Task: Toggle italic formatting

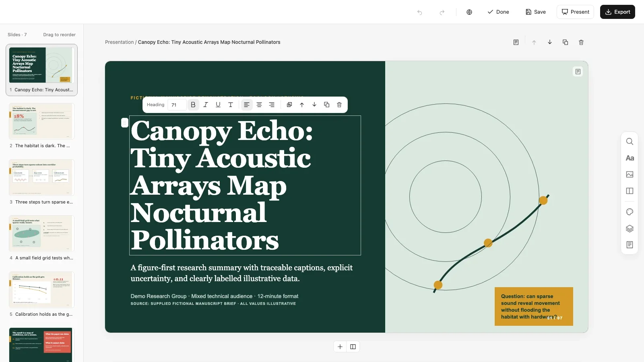Action: (206, 105)
